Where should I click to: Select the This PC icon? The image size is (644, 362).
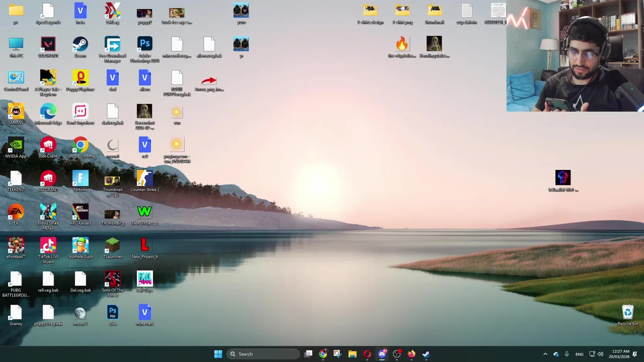coord(16,48)
